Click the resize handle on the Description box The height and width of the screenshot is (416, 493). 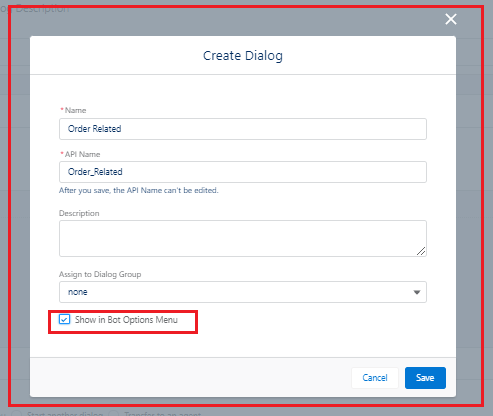pyautogui.click(x=421, y=251)
